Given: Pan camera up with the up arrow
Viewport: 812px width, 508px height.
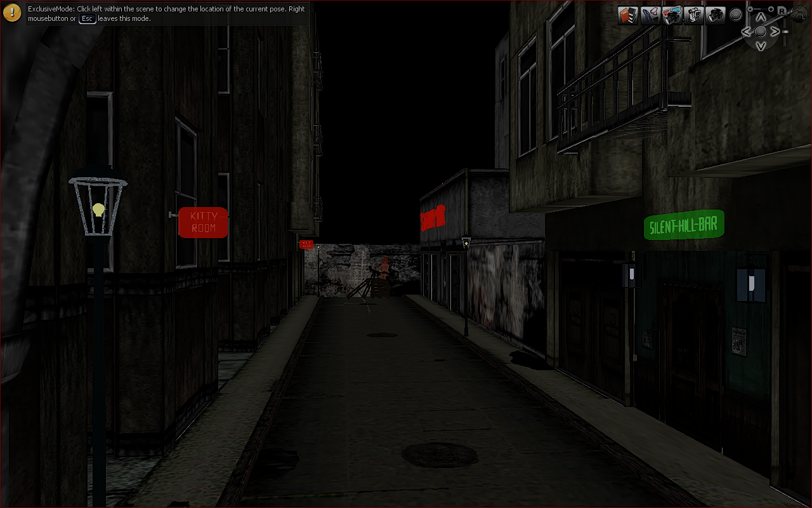Looking at the screenshot, I should (761, 17).
